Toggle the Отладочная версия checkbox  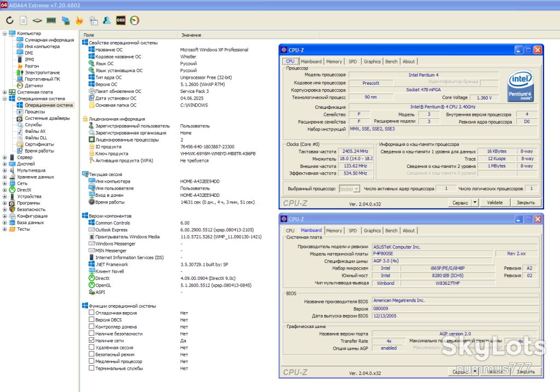click(91, 313)
